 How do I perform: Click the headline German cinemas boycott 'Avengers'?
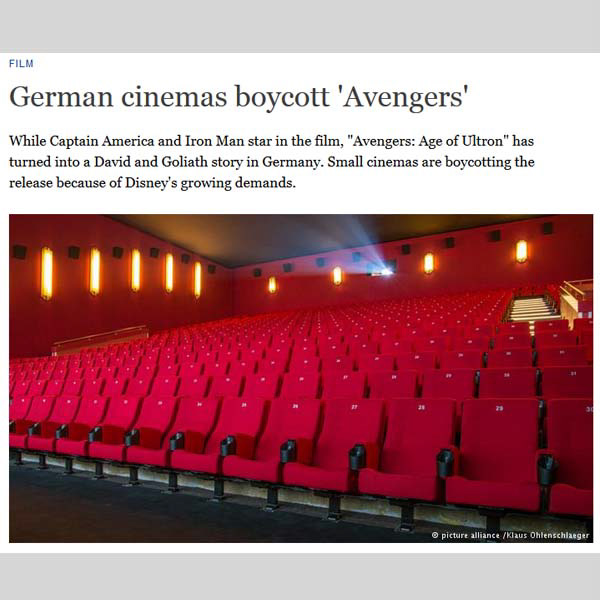click(x=239, y=97)
